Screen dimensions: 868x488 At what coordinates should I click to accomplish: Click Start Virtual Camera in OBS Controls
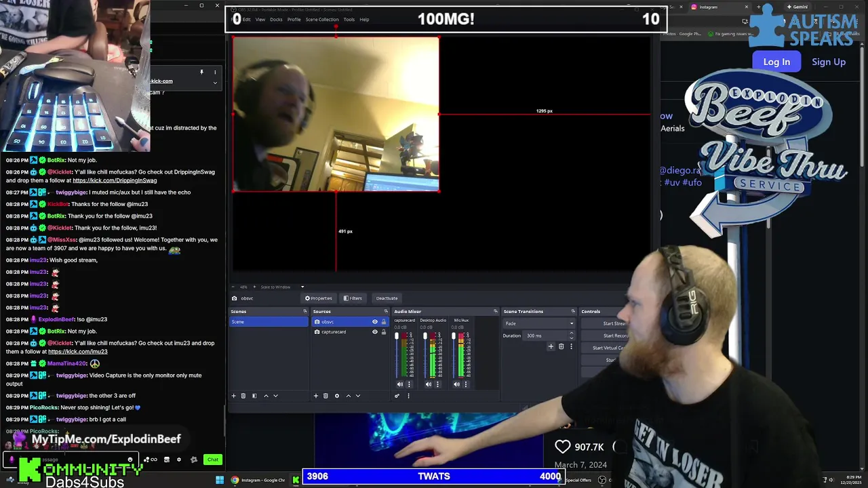(x=609, y=348)
